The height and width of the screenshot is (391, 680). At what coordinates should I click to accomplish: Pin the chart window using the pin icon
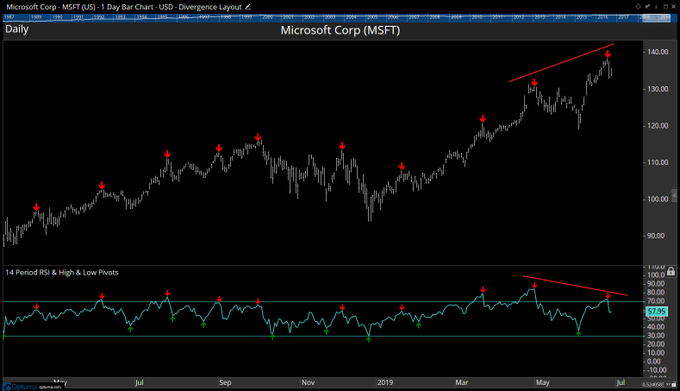pos(647,7)
